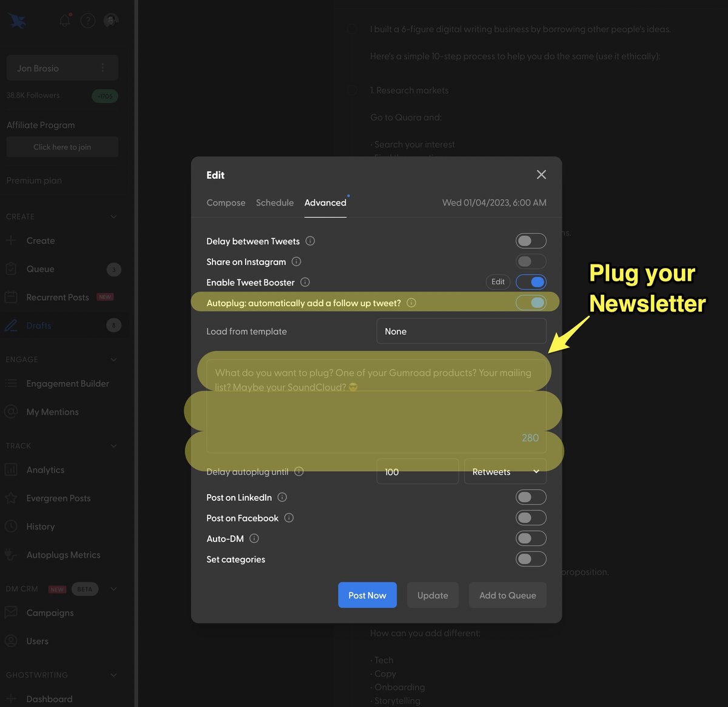Collapse the GHOSTWRITING sidebar section
This screenshot has width=728, height=707.
pyautogui.click(x=113, y=675)
